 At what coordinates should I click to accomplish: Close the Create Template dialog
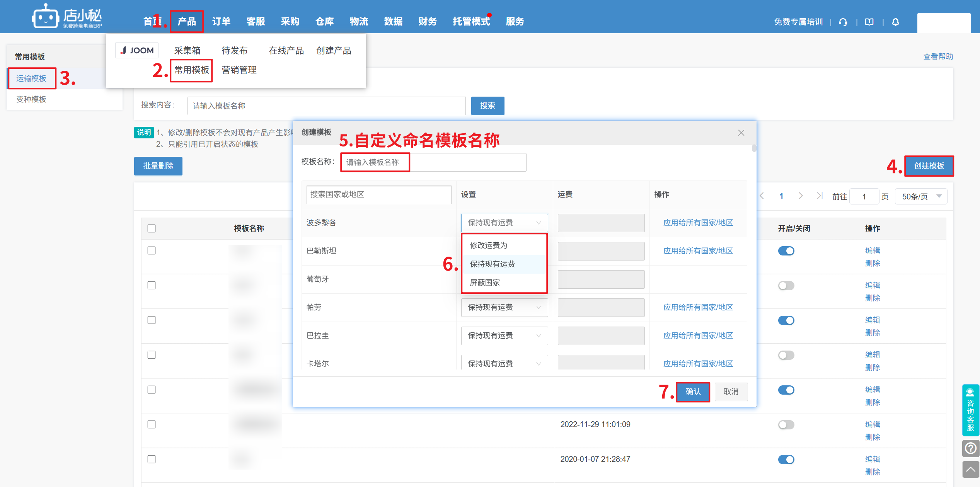[x=741, y=133]
